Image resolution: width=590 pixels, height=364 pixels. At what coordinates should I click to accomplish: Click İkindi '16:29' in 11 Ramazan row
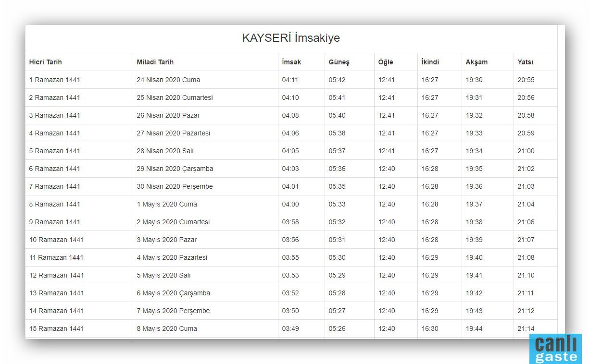[430, 257]
